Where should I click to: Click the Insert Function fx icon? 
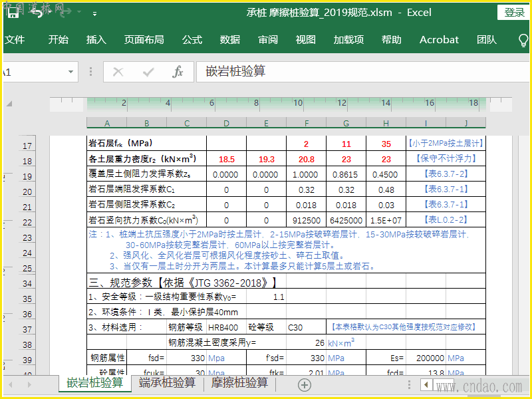178,72
